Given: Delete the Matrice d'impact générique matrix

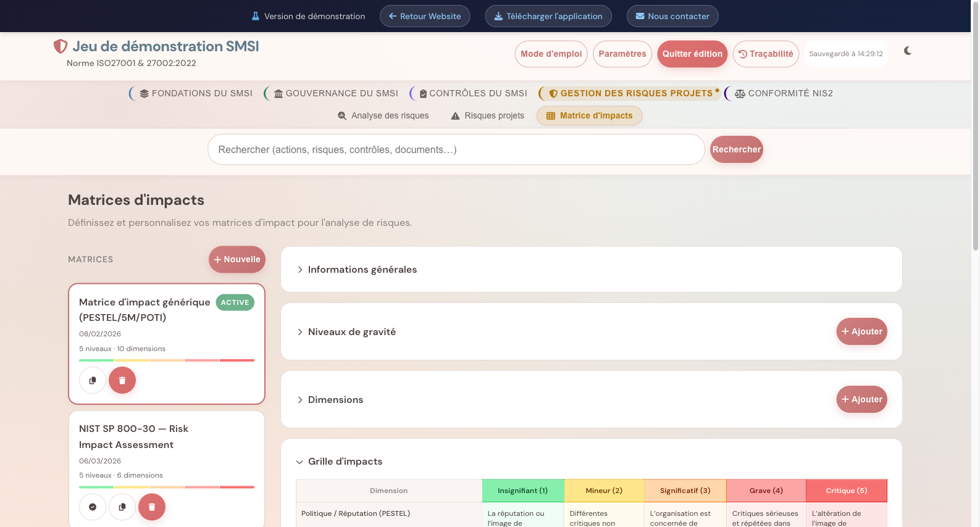Looking at the screenshot, I should [x=122, y=380].
